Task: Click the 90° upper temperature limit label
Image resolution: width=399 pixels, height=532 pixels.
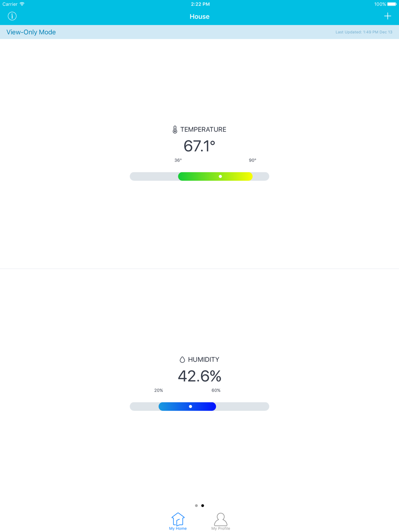Action: pyautogui.click(x=253, y=160)
